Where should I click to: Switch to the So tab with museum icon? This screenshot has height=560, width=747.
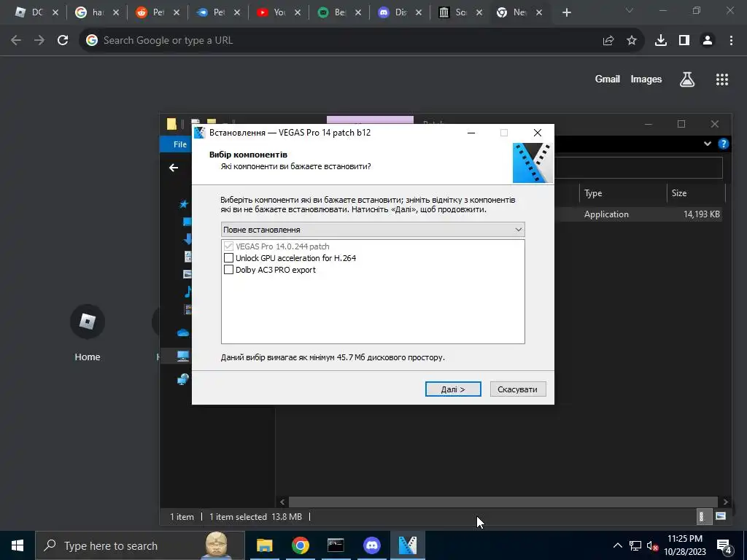[x=460, y=12]
